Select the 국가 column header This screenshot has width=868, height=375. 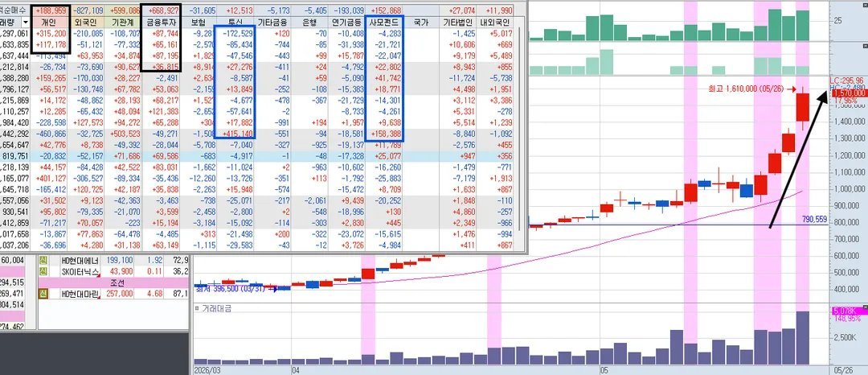[420, 23]
